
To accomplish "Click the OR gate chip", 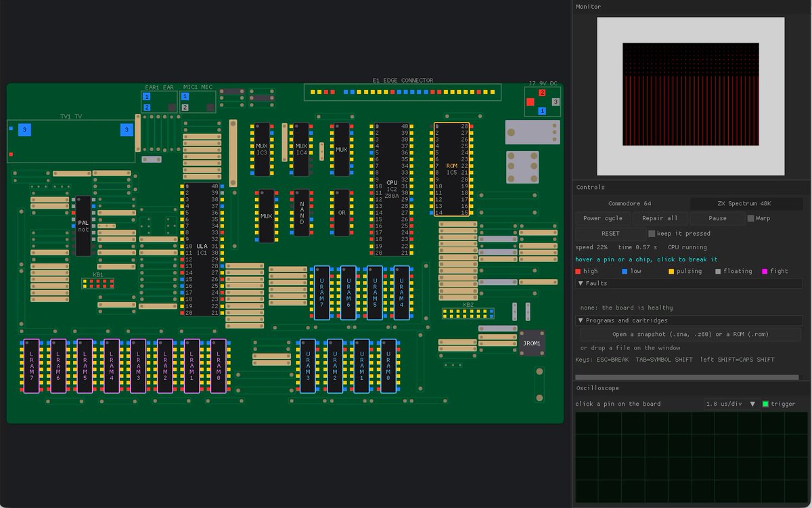I will click(342, 213).
